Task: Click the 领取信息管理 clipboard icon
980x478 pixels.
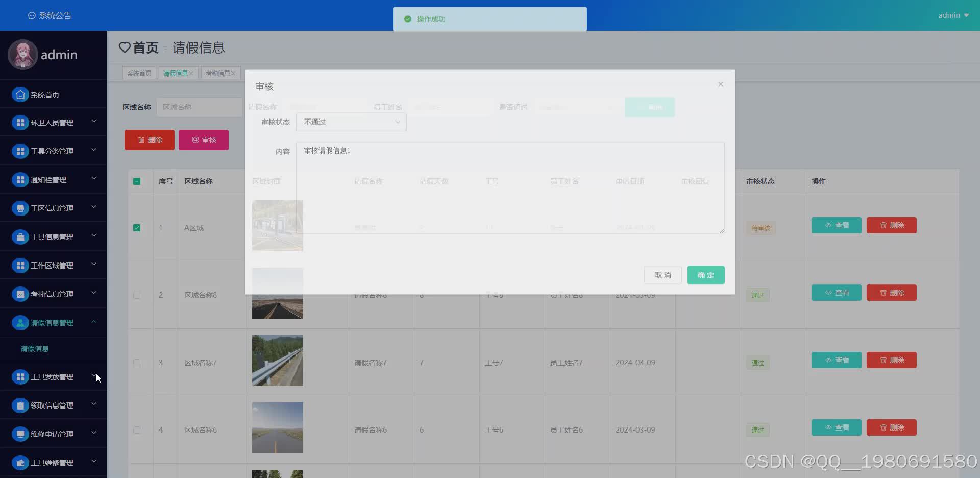Action: [20, 405]
